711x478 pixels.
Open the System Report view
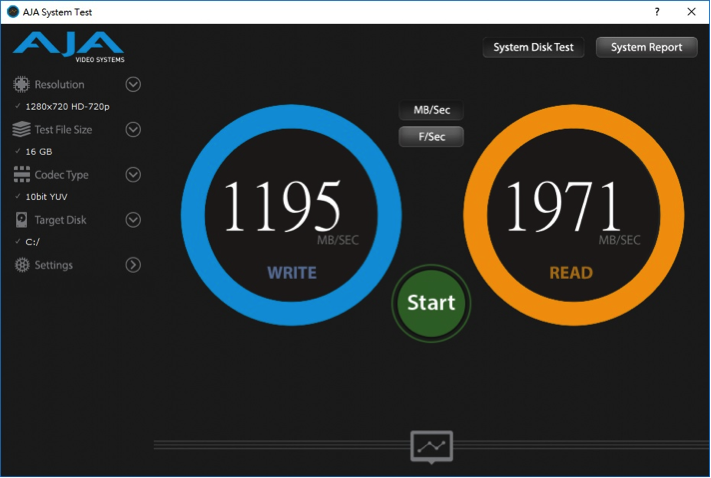646,47
